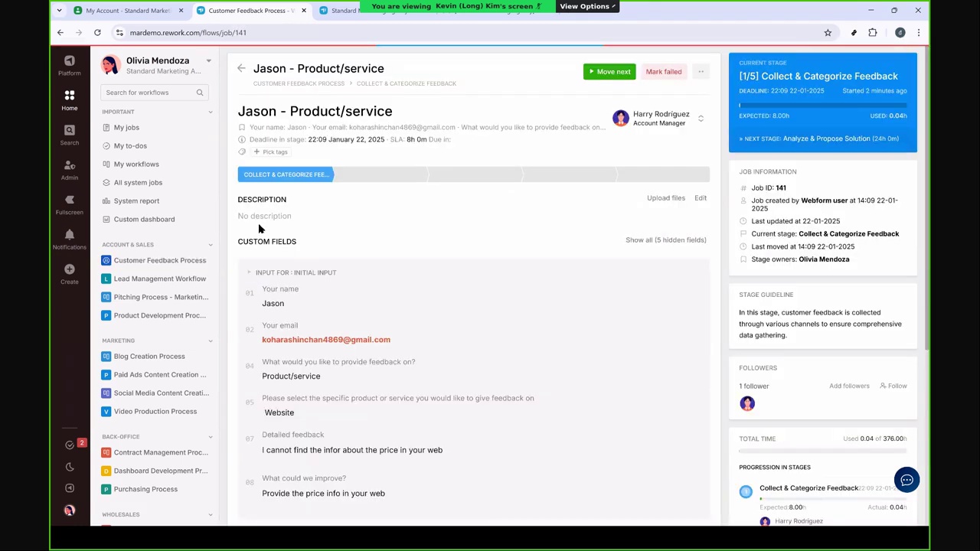Click Dashboard Development D icon
This screenshot has width=980, height=551.
tap(106, 471)
